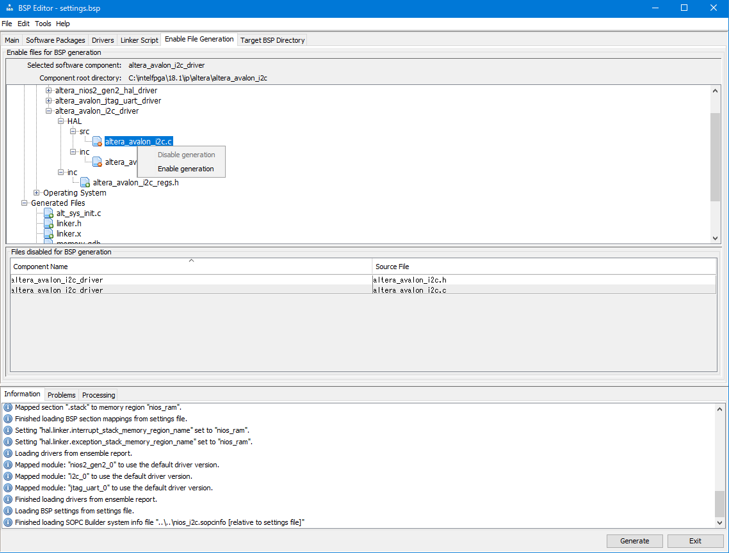The width and height of the screenshot is (729, 556).
Task: Click the file icon under HAL inc folder
Action: pyautogui.click(x=97, y=162)
